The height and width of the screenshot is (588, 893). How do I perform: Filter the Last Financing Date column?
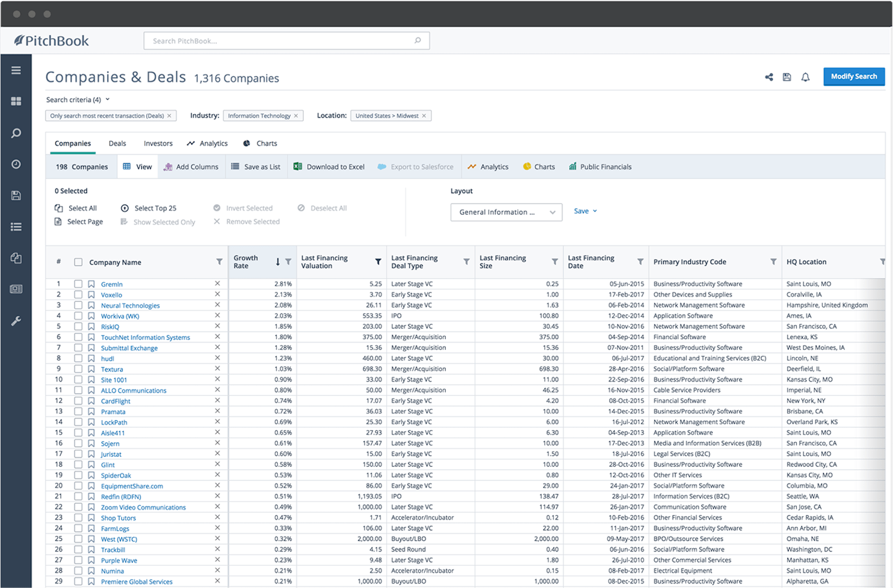click(640, 262)
